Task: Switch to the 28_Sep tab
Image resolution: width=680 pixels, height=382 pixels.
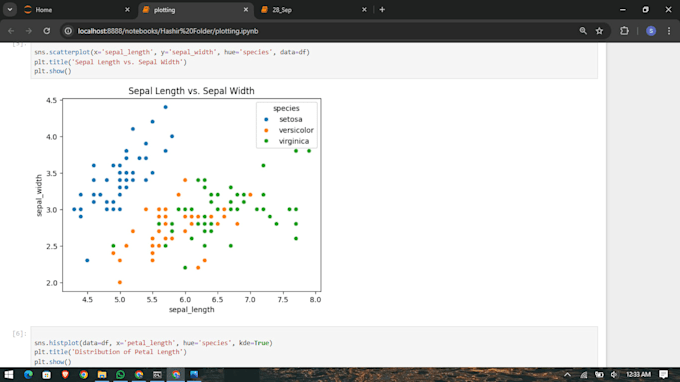Action: [314, 10]
